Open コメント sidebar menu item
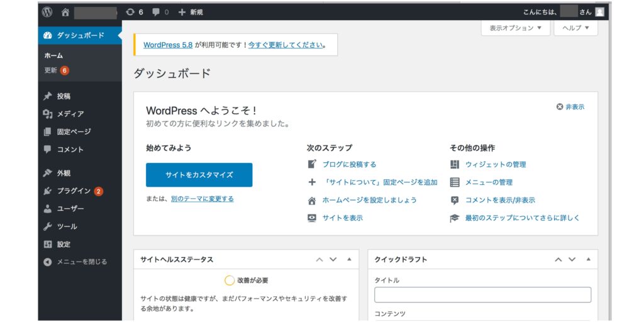The width and height of the screenshot is (644, 322). point(80,150)
